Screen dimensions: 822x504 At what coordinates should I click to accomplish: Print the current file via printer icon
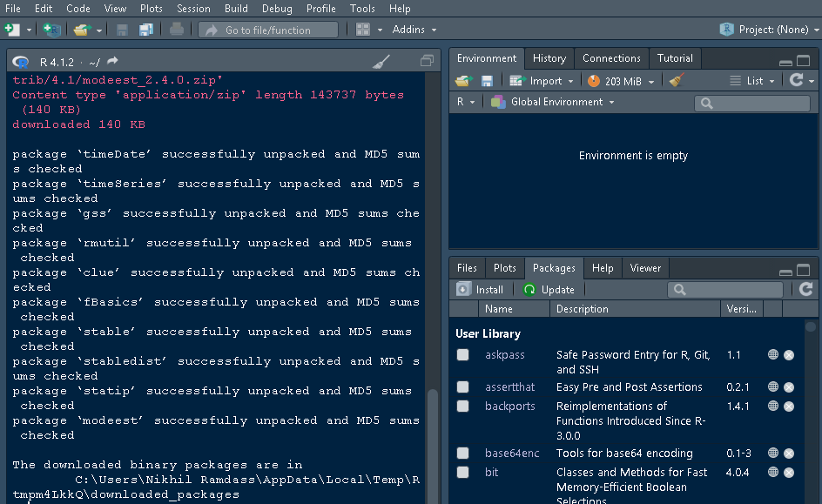pos(176,29)
